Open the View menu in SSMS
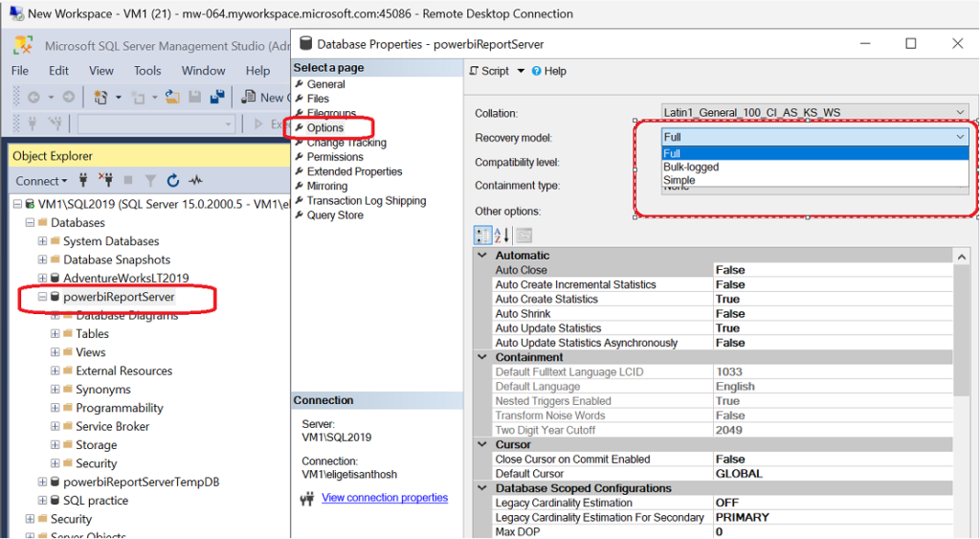980x539 pixels. pyautogui.click(x=100, y=71)
